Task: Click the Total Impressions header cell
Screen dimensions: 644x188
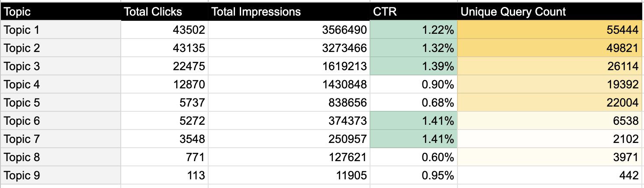Action: [x=289, y=12]
